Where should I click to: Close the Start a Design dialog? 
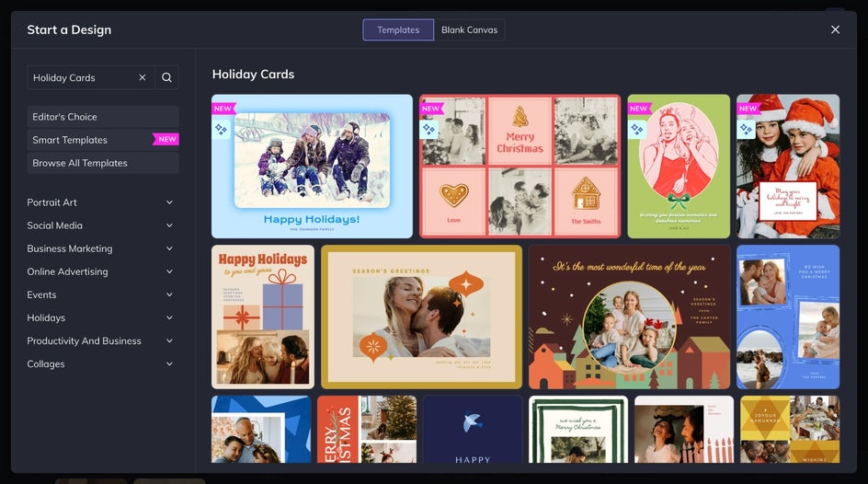tap(835, 29)
